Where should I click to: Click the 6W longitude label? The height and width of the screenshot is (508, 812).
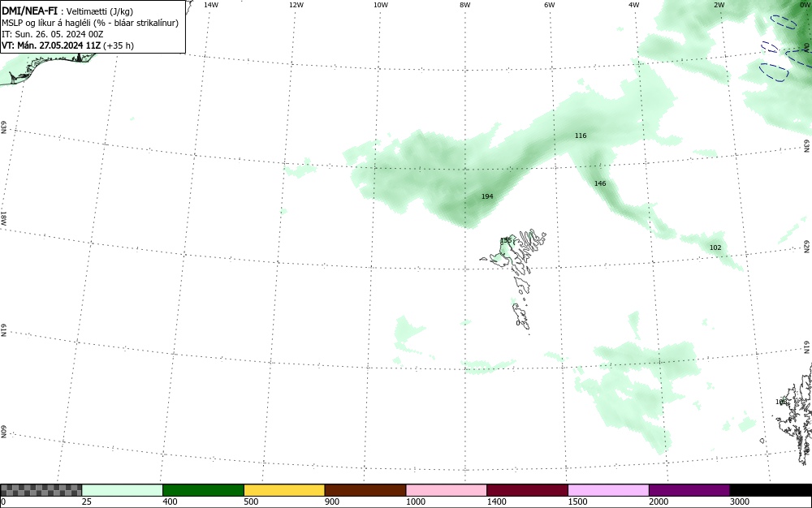click(550, 5)
